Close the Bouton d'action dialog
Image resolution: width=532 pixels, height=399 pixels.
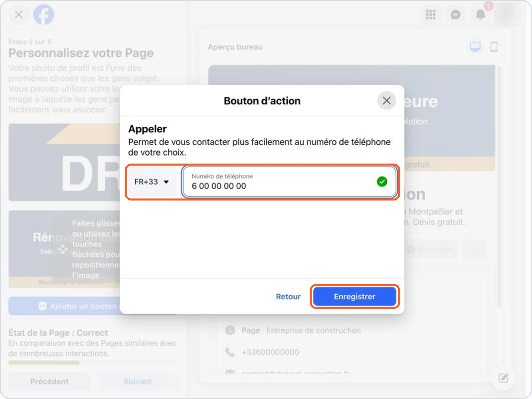click(x=386, y=100)
